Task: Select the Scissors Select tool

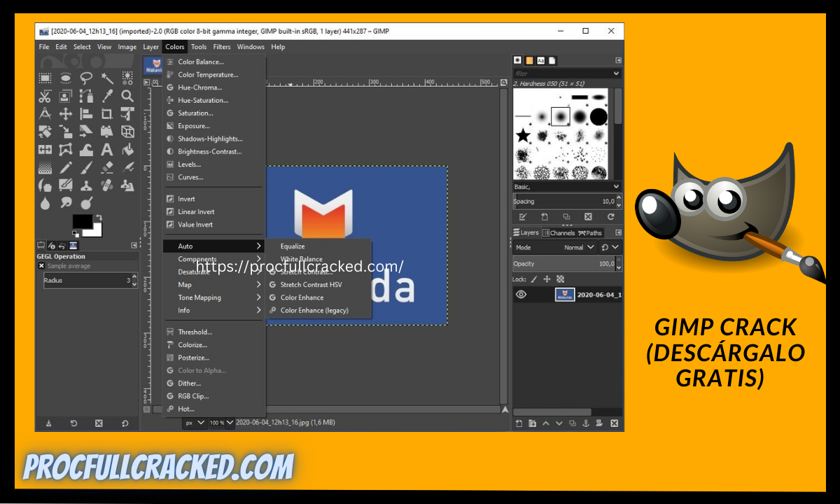Action: tap(45, 96)
